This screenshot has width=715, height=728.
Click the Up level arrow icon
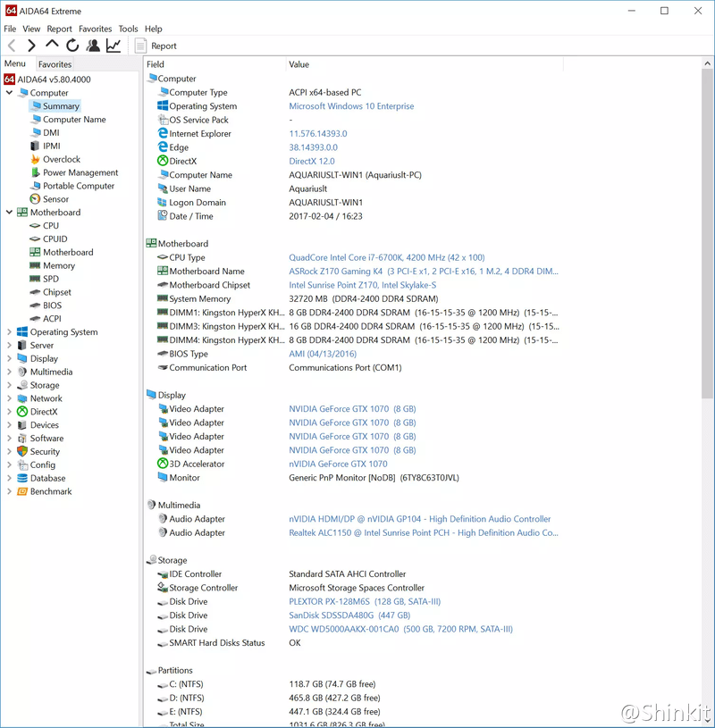pyautogui.click(x=52, y=45)
